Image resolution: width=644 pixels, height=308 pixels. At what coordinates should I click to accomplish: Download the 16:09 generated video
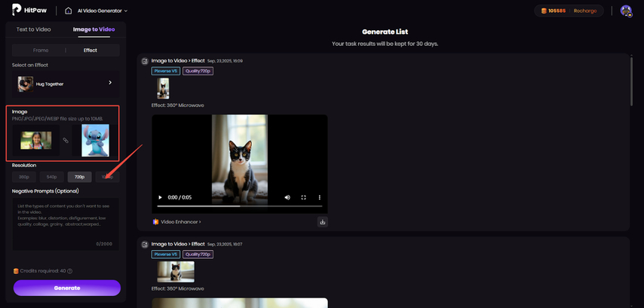coord(323,222)
